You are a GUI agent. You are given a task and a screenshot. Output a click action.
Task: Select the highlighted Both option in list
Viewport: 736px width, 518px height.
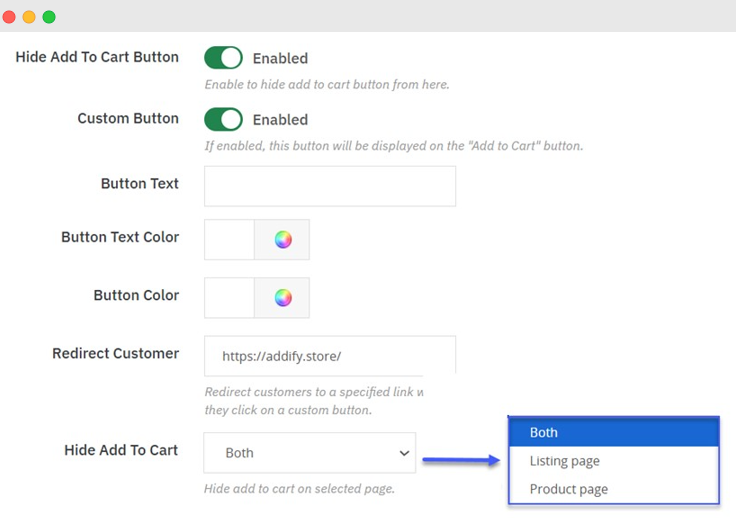click(613, 433)
